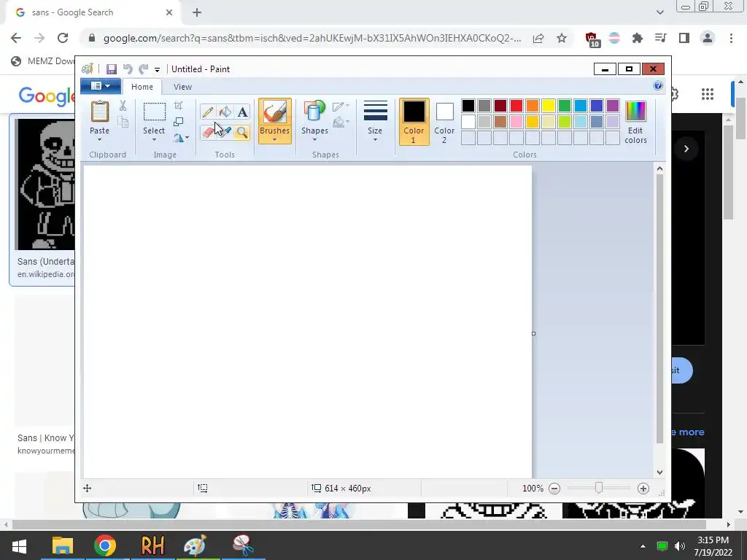The height and width of the screenshot is (560, 747).
Task: Open Edit colors dialog
Action: click(x=635, y=122)
